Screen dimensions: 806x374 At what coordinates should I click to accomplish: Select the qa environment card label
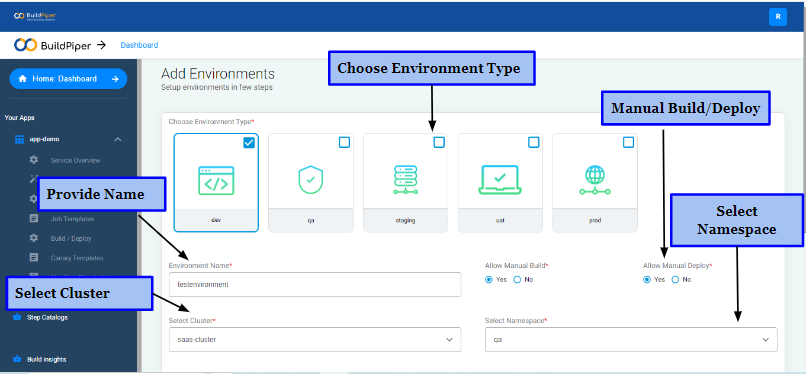pos(311,220)
